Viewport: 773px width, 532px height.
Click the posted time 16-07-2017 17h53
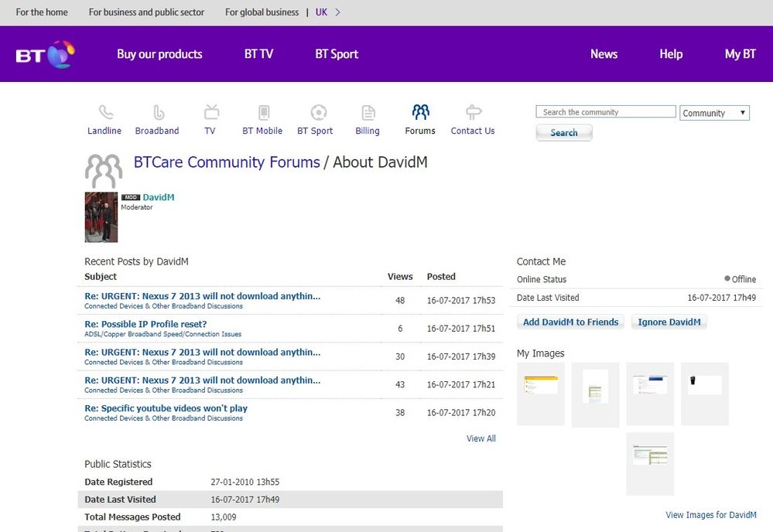[461, 301]
